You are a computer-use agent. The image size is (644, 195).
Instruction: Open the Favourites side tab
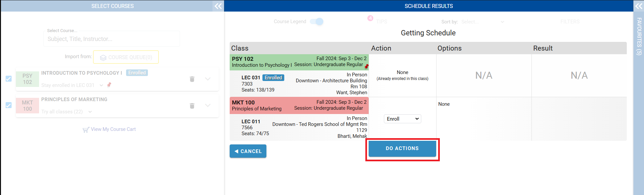click(639, 36)
